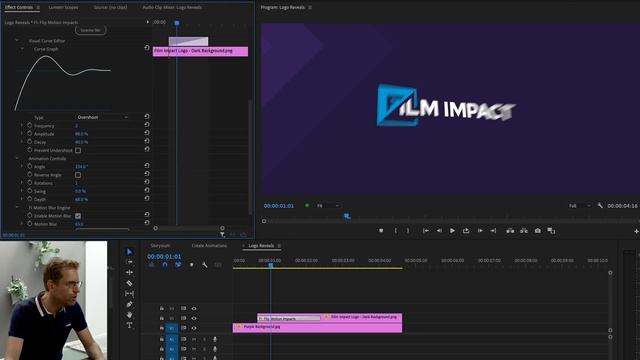The width and height of the screenshot is (640, 360).
Task: Open Comparison View in Program monitor
Action: coord(551,231)
